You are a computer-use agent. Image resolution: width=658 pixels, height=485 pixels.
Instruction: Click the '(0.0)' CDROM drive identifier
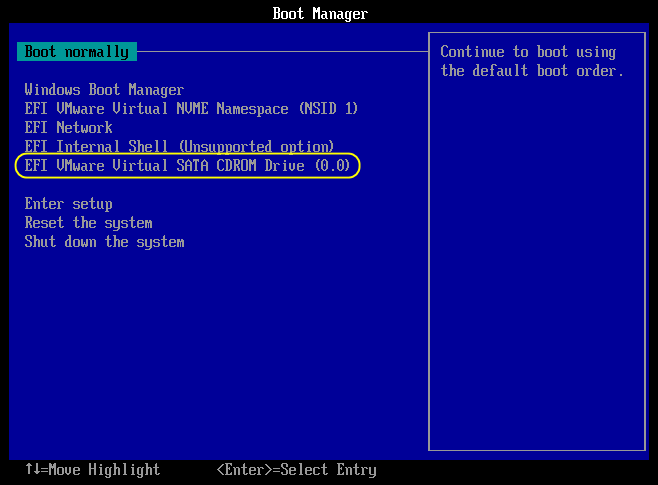coord(332,166)
